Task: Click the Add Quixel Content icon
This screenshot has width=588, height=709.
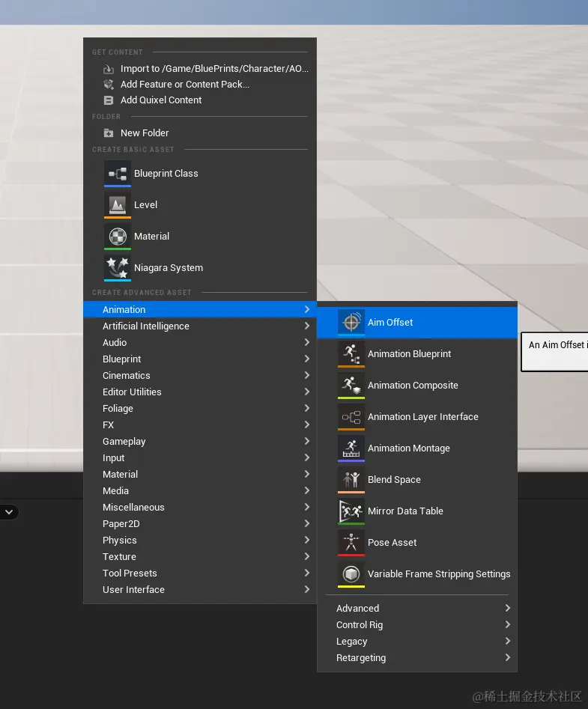Action: click(109, 100)
